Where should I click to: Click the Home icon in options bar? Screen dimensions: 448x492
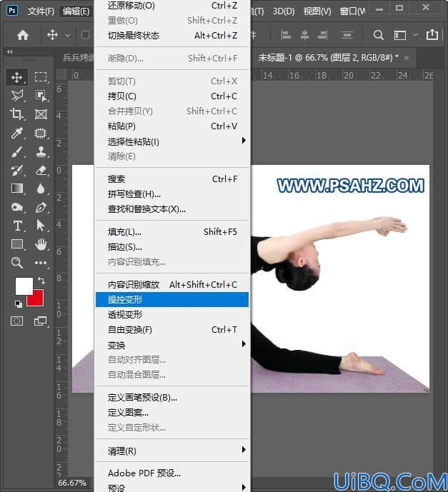tap(23, 35)
